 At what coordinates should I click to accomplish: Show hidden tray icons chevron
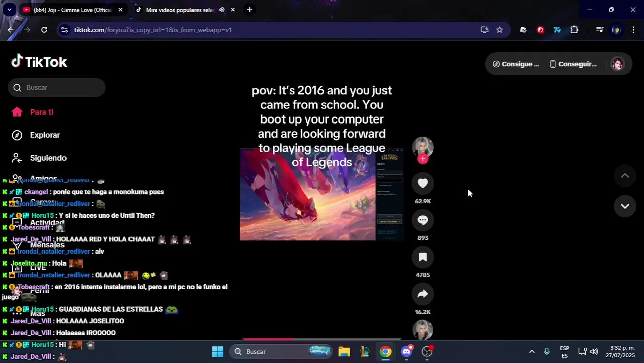(x=531, y=351)
